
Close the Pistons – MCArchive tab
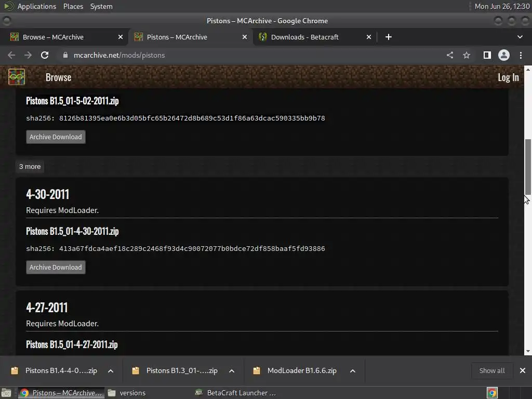tap(245, 37)
